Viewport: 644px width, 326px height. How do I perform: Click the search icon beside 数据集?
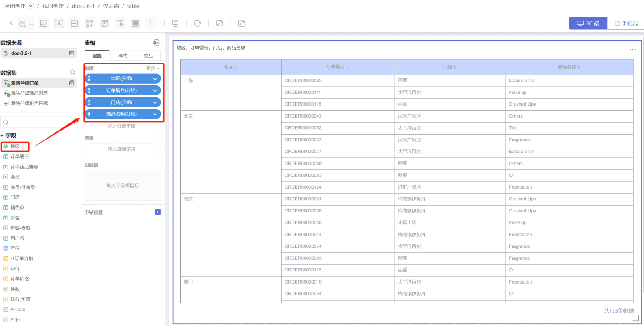point(73,72)
